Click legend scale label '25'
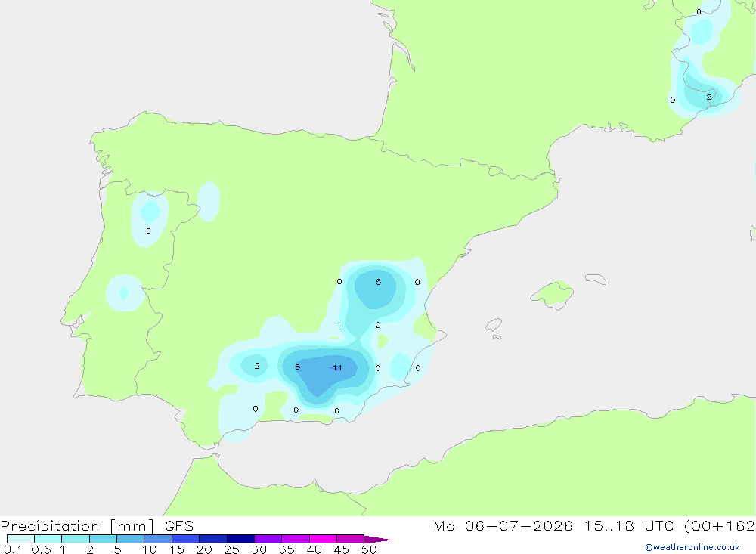This screenshot has height=554, width=756. (232, 549)
